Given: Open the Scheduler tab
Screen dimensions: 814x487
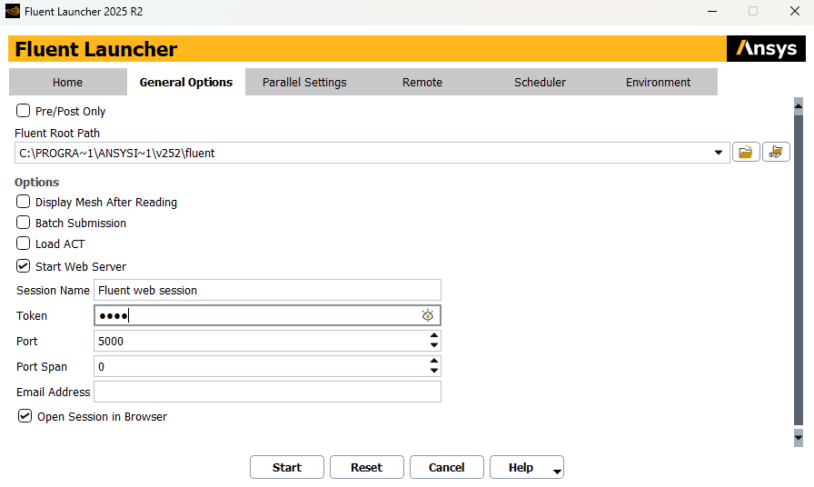Looking at the screenshot, I should (x=540, y=82).
